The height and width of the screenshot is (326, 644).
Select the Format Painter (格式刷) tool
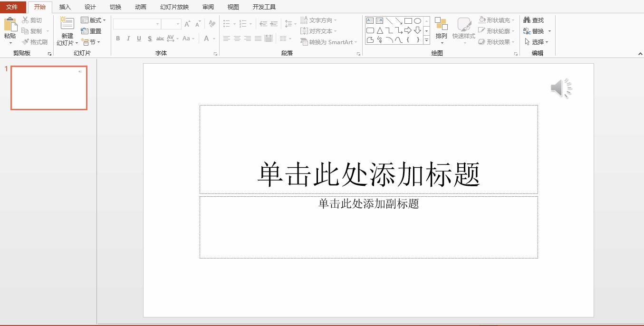tap(35, 41)
